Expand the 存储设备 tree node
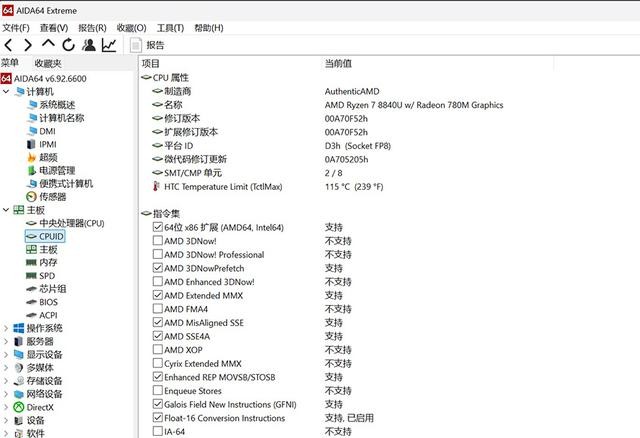Viewport: 640px width, 438px height. coord(6,381)
